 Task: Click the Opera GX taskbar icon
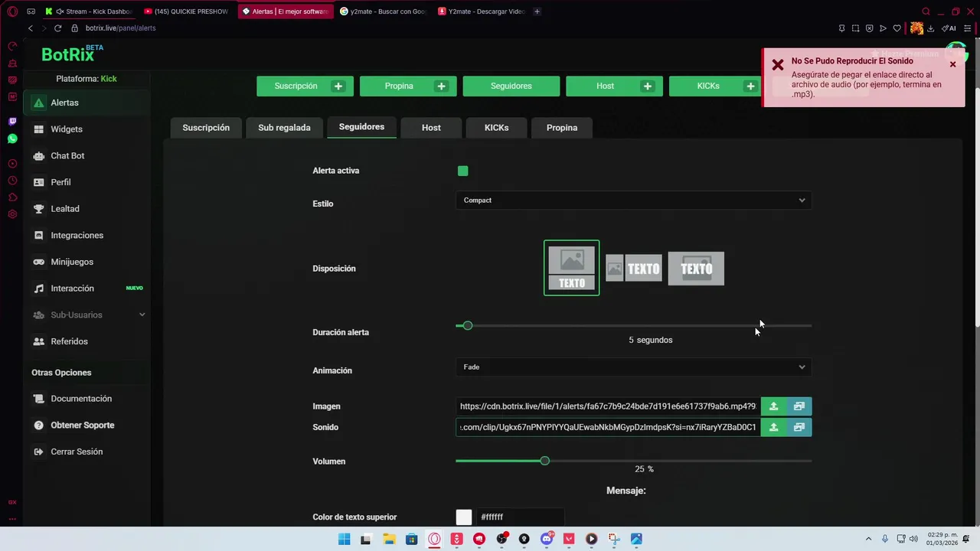(x=434, y=539)
